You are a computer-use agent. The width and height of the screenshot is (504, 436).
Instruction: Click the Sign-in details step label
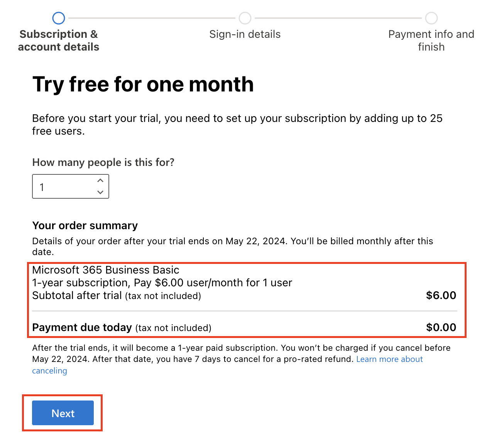tap(245, 34)
